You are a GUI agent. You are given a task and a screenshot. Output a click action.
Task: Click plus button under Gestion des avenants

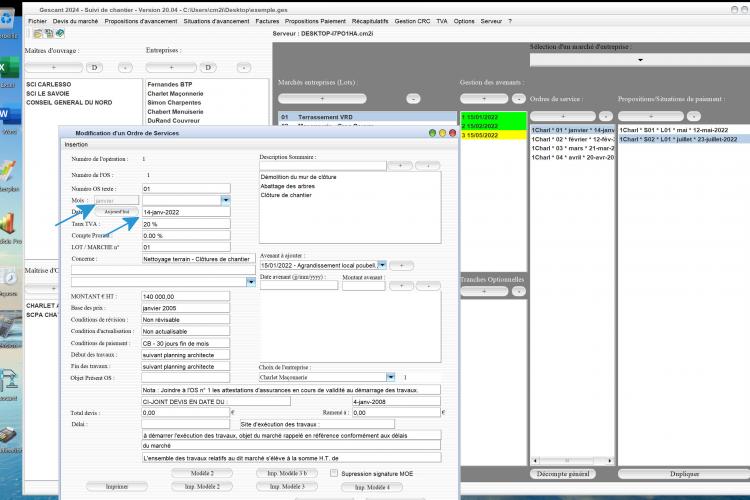(x=484, y=99)
